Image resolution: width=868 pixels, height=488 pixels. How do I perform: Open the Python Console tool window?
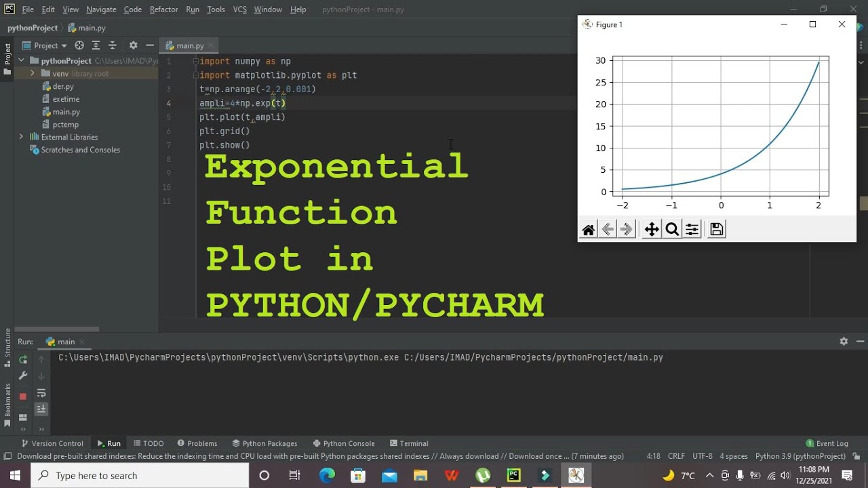(343, 443)
